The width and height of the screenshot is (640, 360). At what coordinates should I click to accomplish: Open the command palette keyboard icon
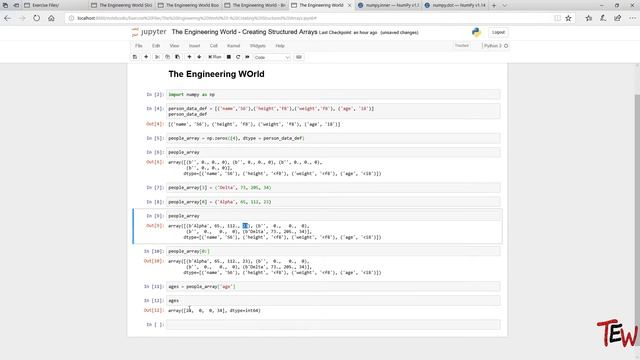point(299,57)
